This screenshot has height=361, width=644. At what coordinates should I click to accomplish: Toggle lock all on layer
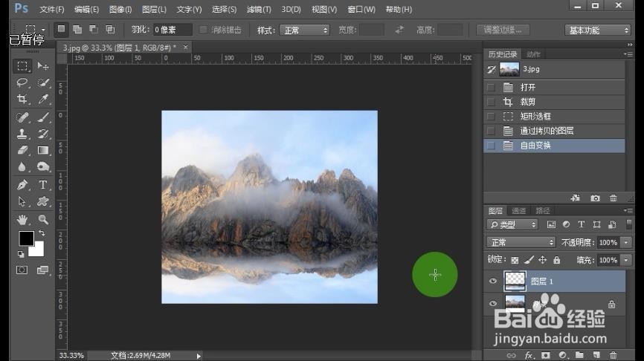[556, 260]
